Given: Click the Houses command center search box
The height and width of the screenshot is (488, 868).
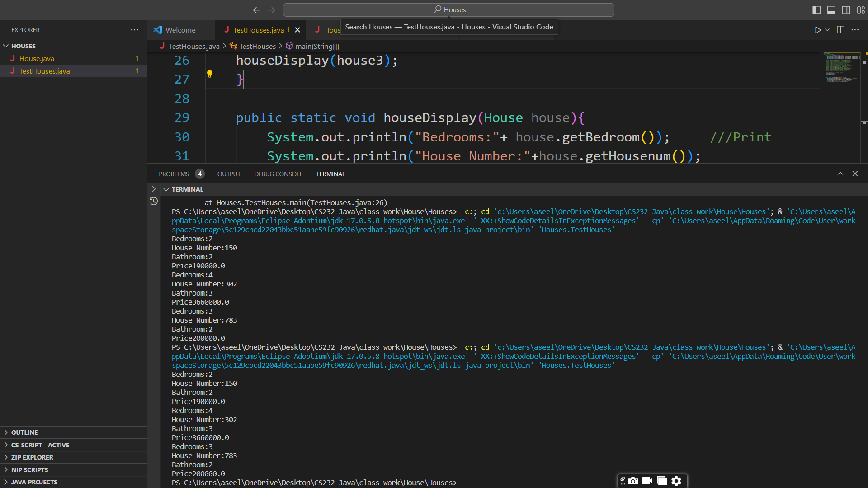Looking at the screenshot, I should point(448,10).
